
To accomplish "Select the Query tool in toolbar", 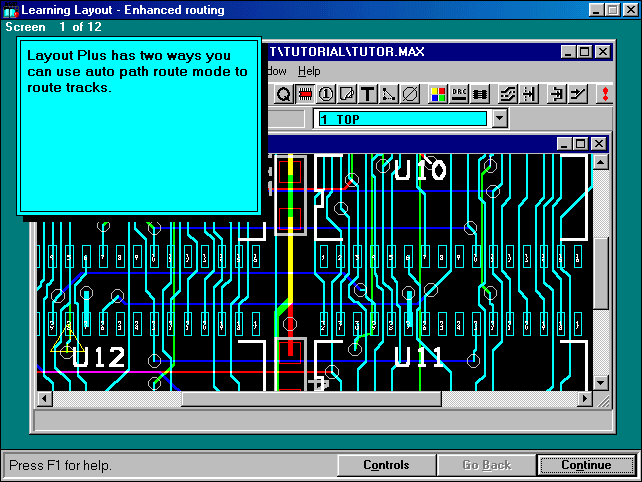I will point(283,95).
